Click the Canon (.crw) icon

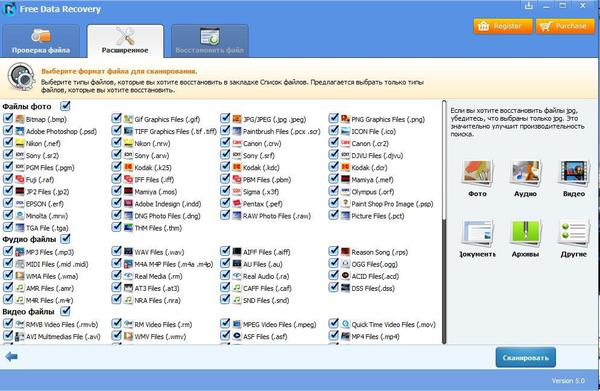pos(237,143)
